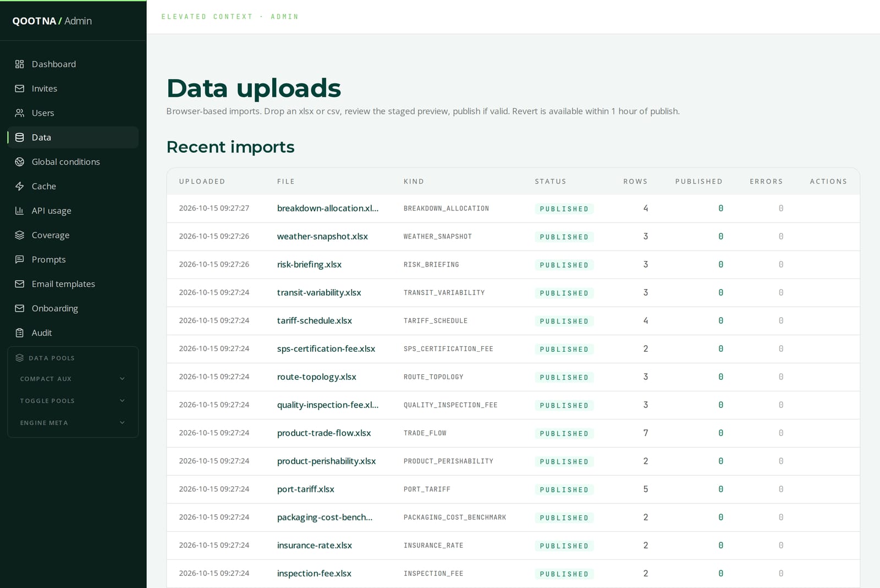The image size is (880, 588).
Task: Open Global conditions in sidebar
Action: (x=73, y=162)
